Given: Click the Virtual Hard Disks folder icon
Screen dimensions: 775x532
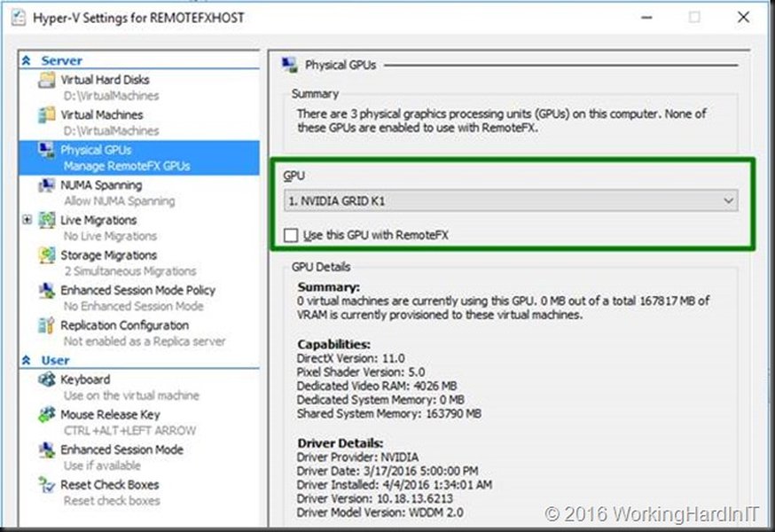Looking at the screenshot, I should 43,79.
